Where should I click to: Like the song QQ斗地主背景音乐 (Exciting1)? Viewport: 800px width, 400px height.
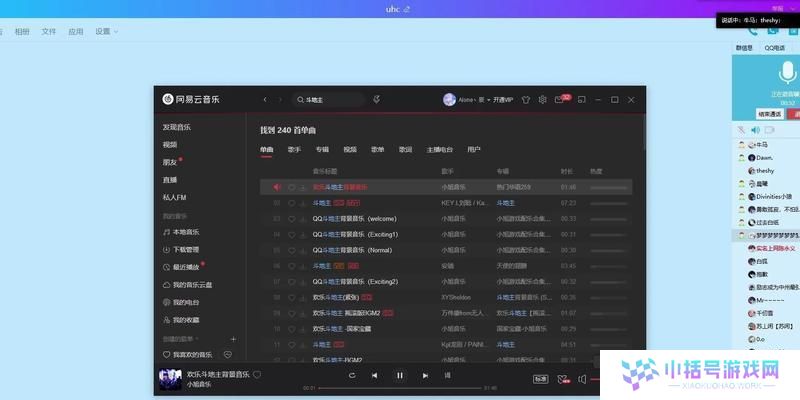click(x=292, y=235)
